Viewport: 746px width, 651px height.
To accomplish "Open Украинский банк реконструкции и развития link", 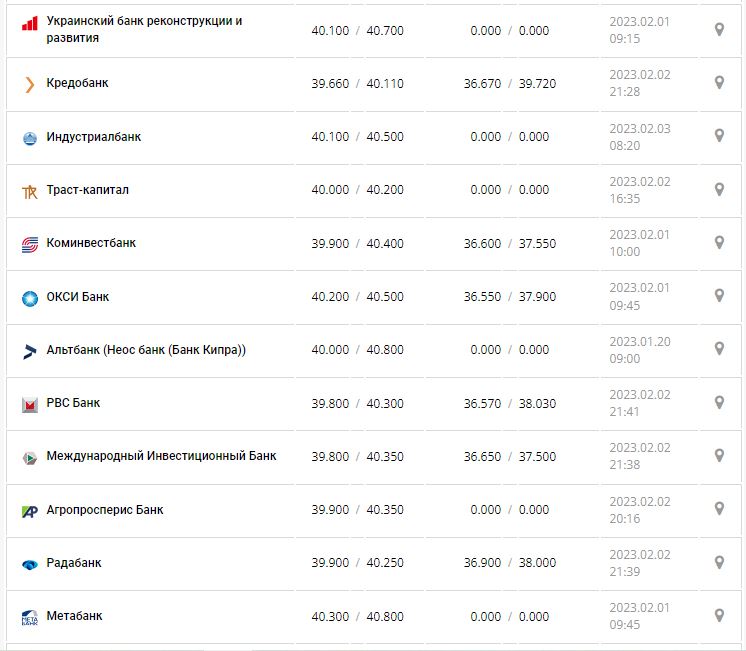I will pos(144,29).
